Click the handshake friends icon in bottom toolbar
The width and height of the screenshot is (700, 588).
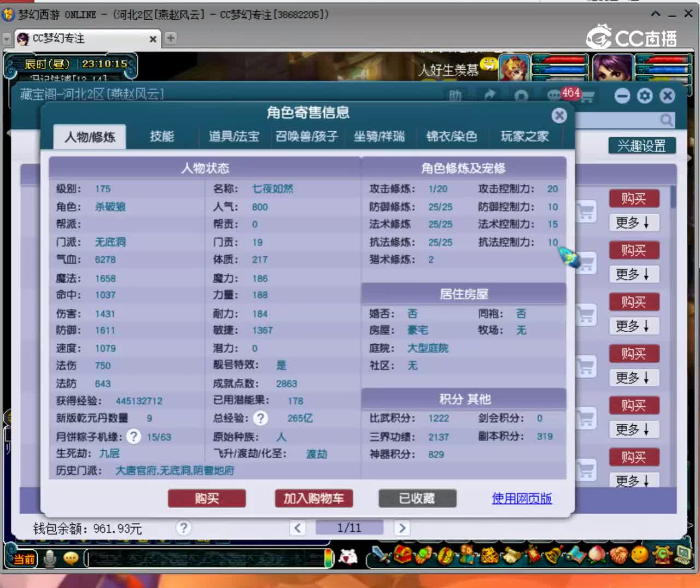(x=618, y=556)
